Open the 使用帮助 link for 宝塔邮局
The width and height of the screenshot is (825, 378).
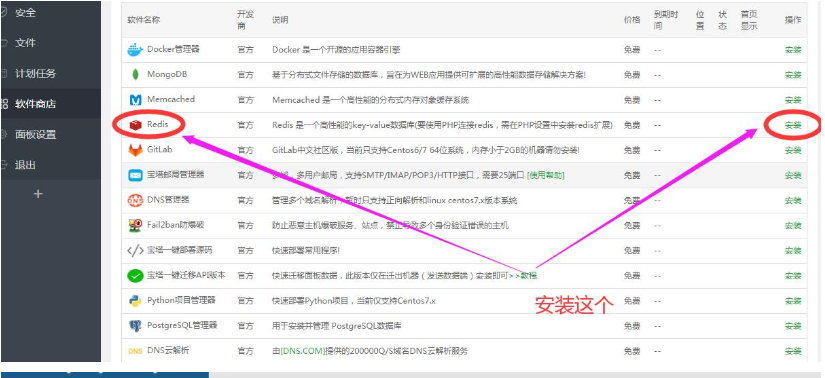click(546, 175)
